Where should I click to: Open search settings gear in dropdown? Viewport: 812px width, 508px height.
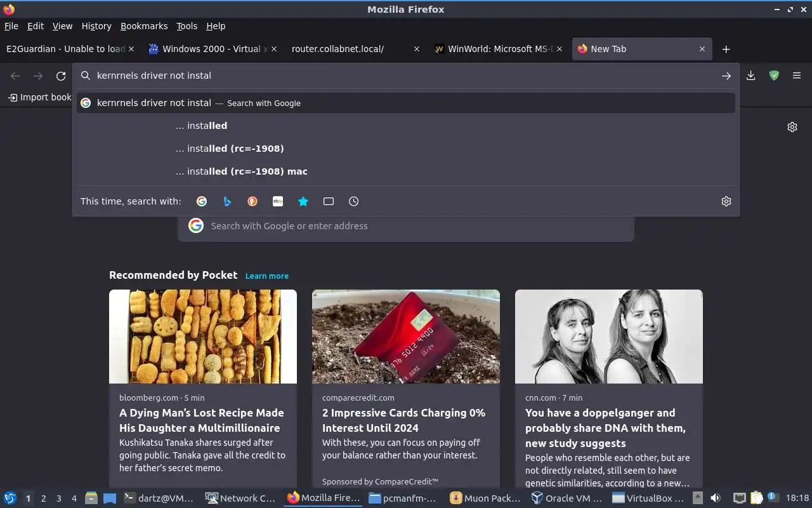(726, 201)
